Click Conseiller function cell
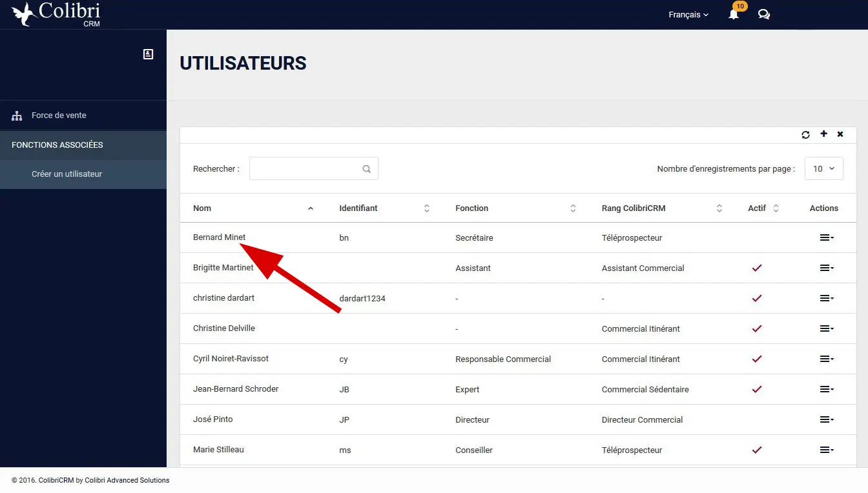 click(x=474, y=450)
